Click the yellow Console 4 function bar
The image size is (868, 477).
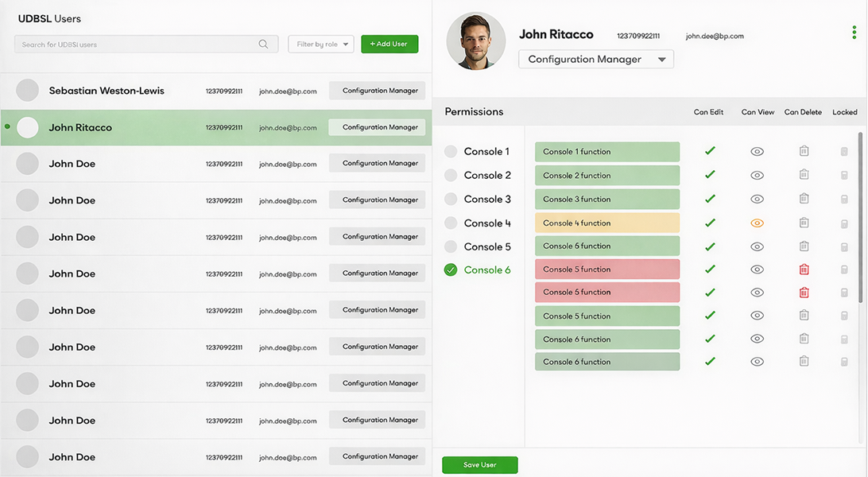click(606, 223)
